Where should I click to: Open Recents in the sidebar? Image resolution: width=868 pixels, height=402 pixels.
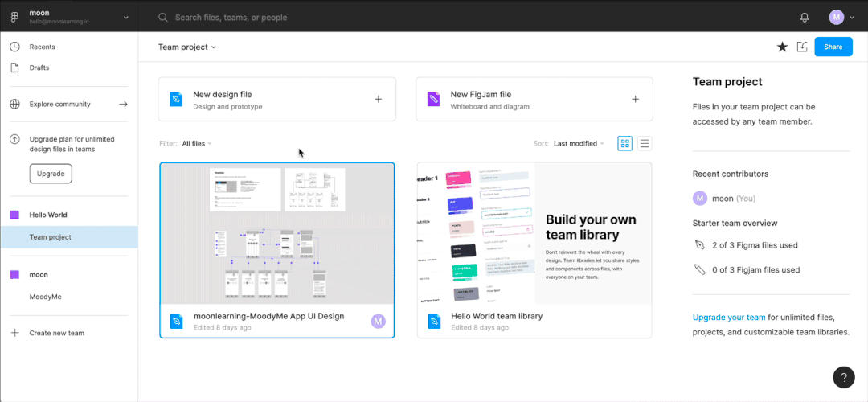click(43, 47)
